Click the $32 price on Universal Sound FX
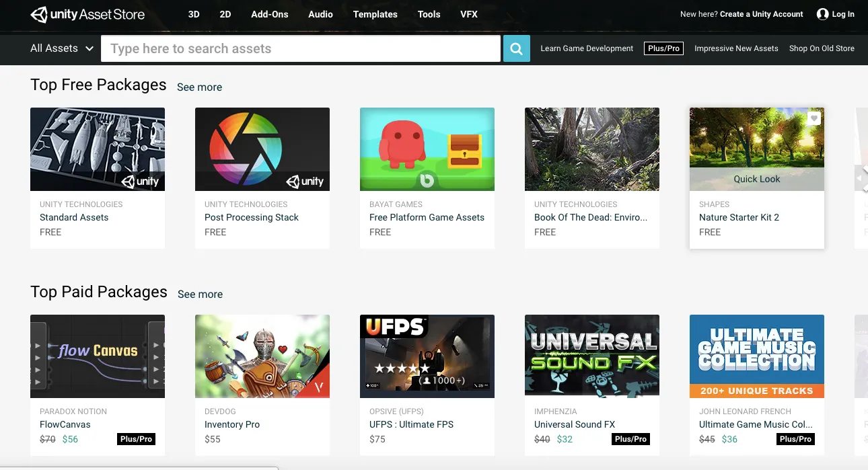868x470 pixels. click(565, 439)
